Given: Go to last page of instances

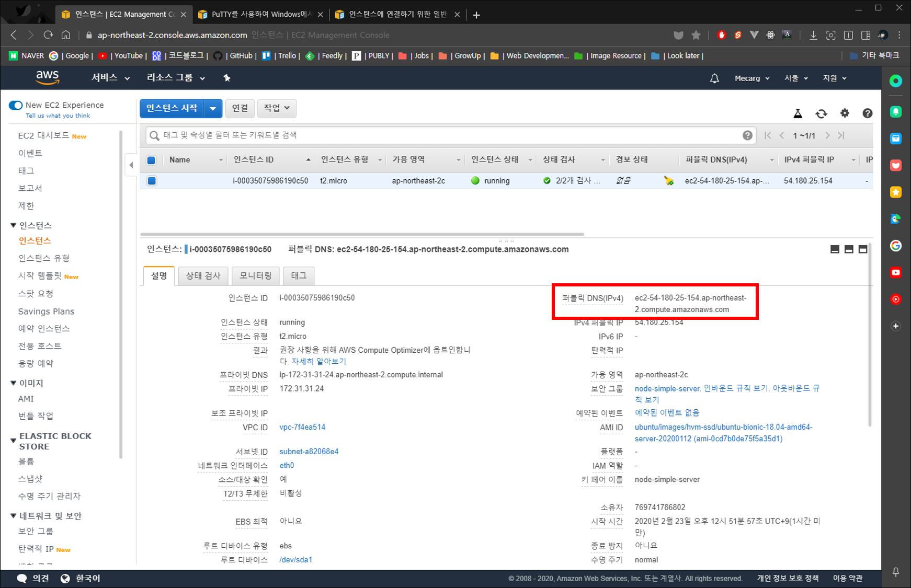Looking at the screenshot, I should click(841, 135).
